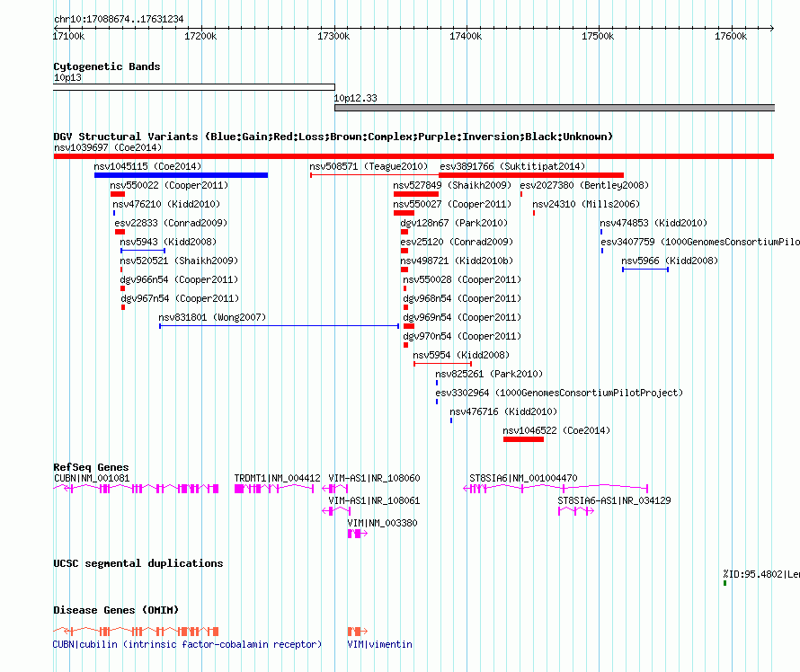
Task: Click nsv476210 (Kidd2010) label
Action: 166,204
